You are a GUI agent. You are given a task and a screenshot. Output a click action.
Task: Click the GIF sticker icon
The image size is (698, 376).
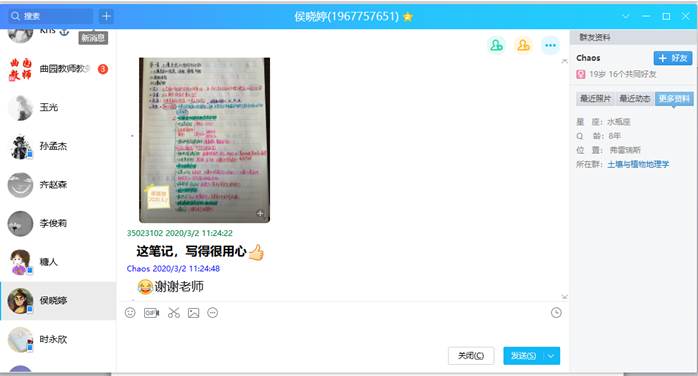(151, 313)
